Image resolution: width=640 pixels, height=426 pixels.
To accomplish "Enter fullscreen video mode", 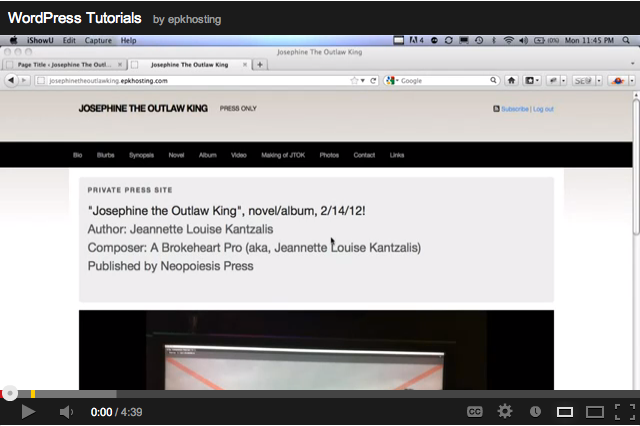I will pyautogui.click(x=625, y=411).
